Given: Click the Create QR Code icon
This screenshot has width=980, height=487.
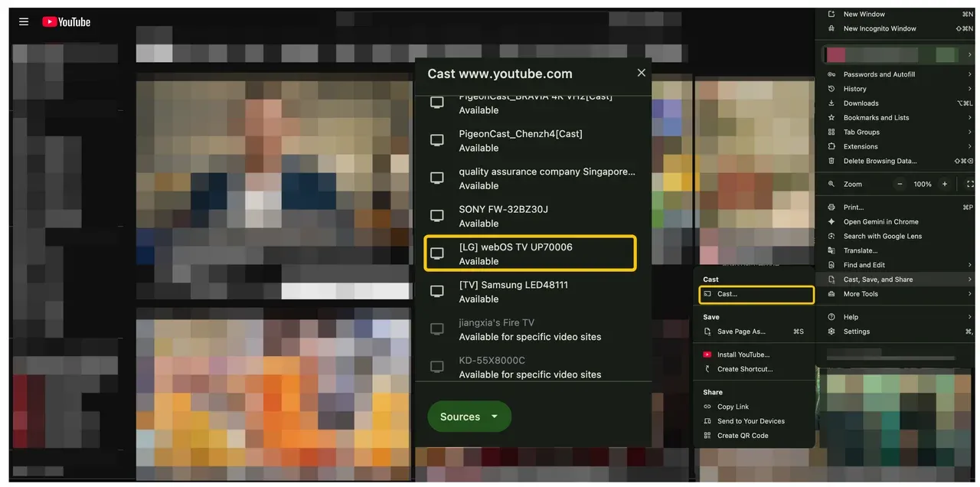Looking at the screenshot, I should point(707,436).
